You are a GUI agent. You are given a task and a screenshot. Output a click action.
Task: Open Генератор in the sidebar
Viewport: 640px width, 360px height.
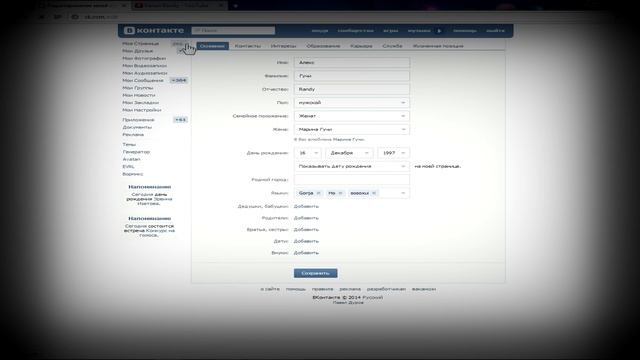coord(136,151)
